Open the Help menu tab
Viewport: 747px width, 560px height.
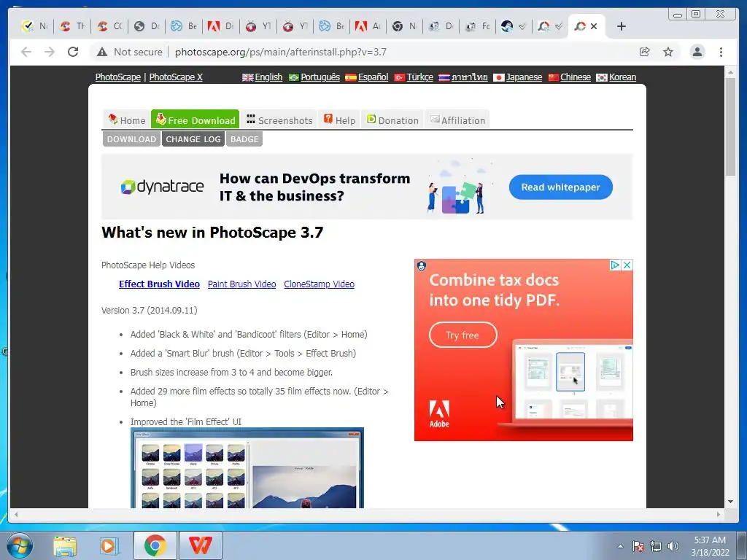(340, 120)
